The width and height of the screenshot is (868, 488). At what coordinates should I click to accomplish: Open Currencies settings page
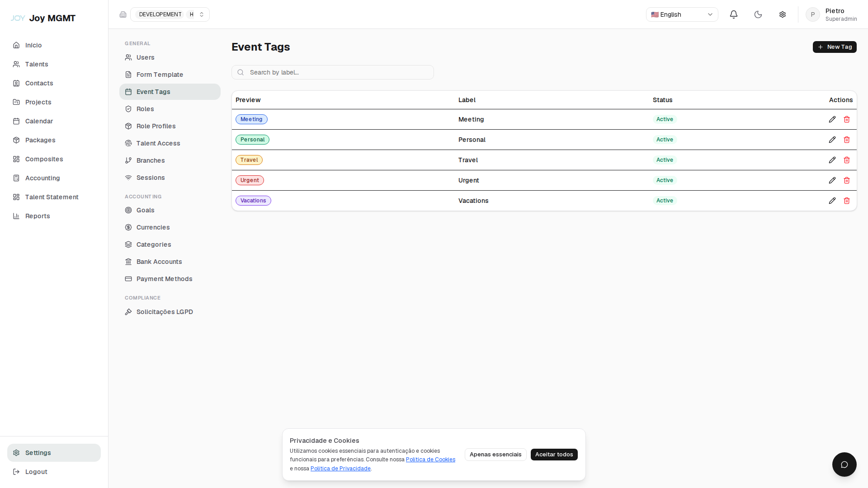pos(170,227)
